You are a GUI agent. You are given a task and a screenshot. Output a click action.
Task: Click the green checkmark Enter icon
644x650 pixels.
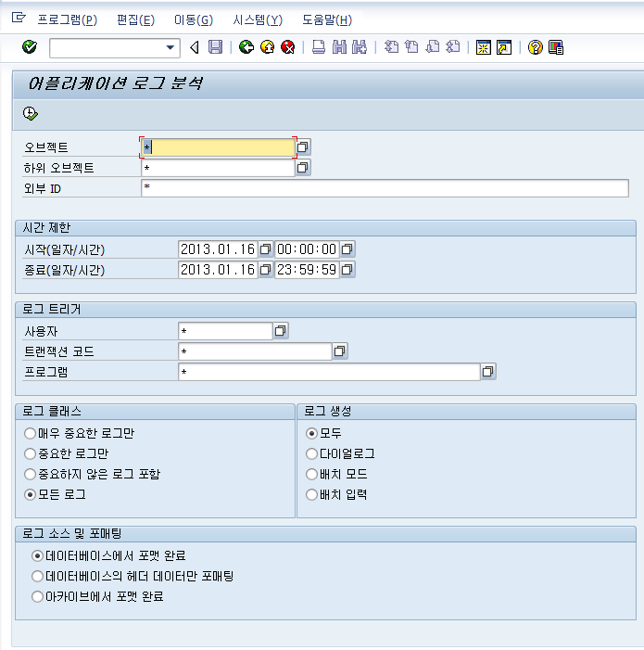[x=30, y=47]
